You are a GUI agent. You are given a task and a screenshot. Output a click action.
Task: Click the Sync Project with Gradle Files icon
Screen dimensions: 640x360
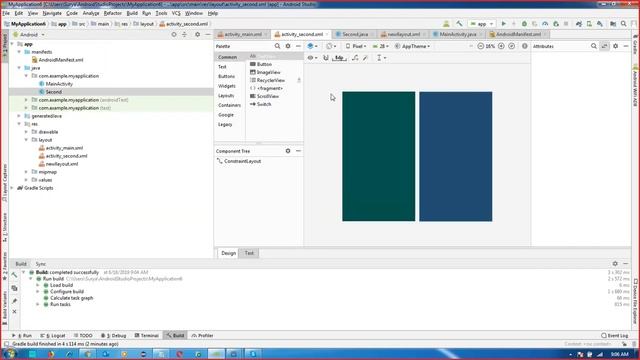coord(579,24)
